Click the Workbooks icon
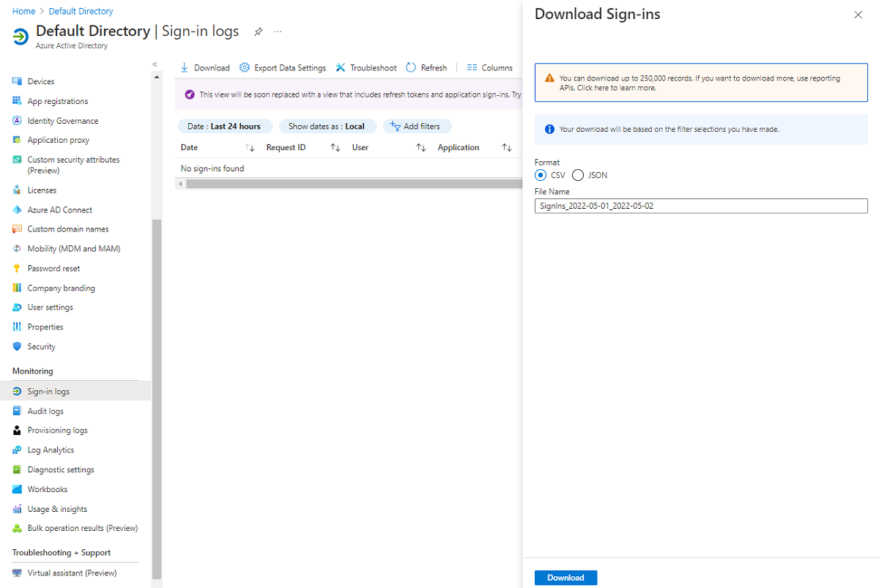Image resolution: width=879 pixels, height=588 pixels. (17, 489)
